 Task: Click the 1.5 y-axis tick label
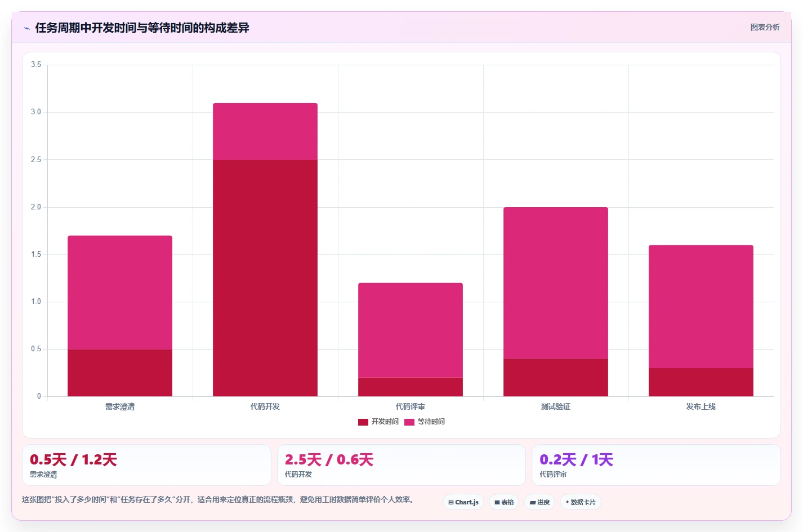36,254
